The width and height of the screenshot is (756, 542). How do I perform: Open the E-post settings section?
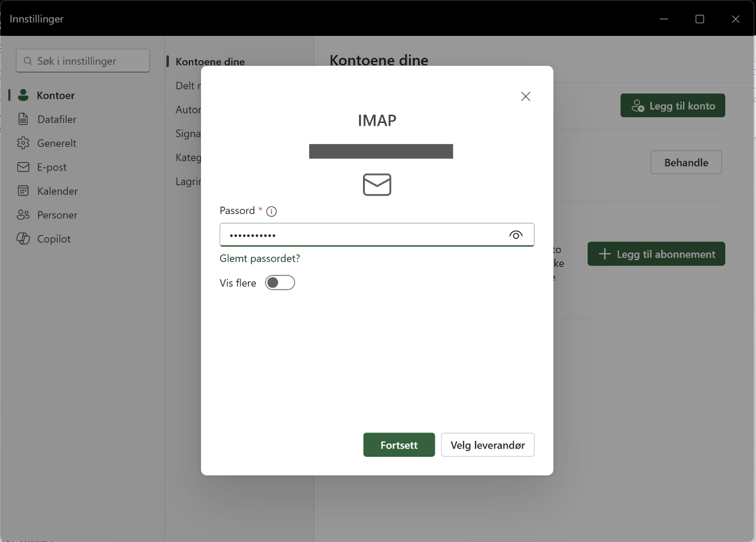tap(82, 167)
